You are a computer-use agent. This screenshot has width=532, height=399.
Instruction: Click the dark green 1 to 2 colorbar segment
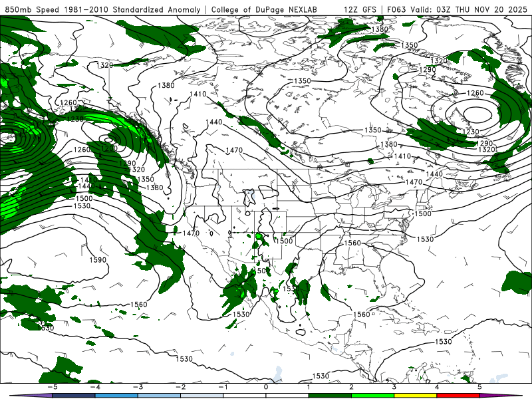point(330,396)
